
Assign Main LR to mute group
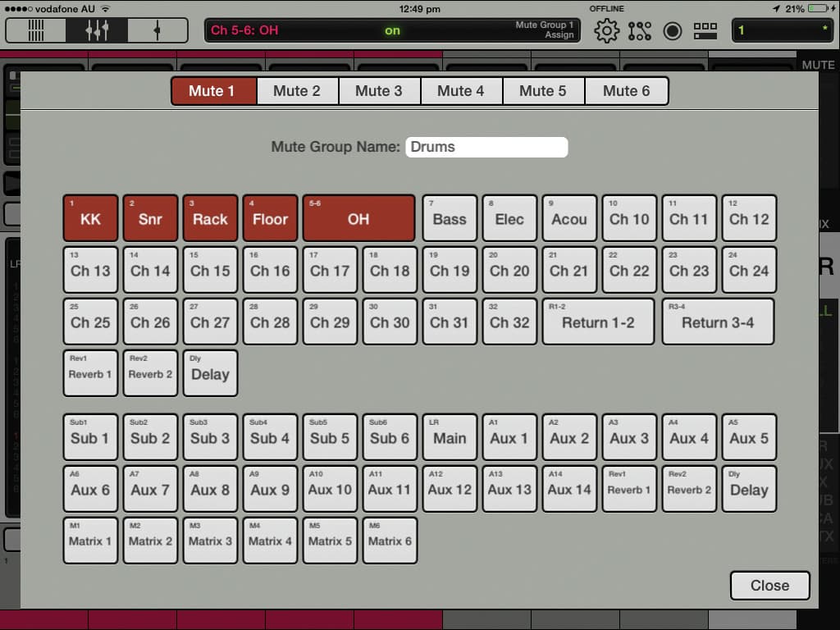tap(450, 436)
